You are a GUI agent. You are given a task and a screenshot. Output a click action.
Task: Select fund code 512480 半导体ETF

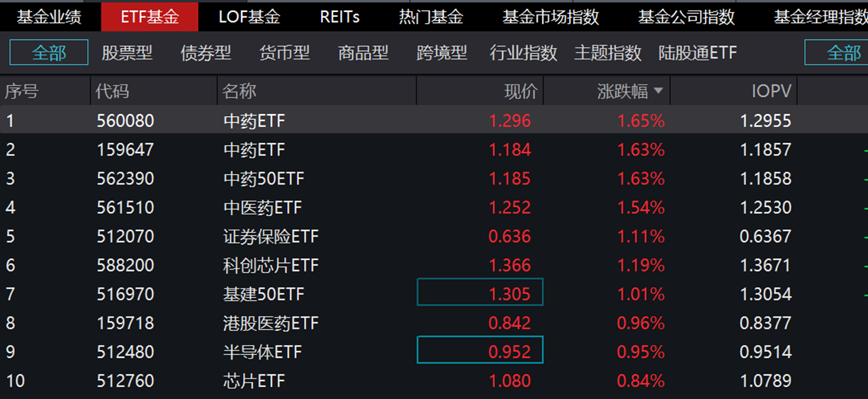pyautogui.click(x=434, y=352)
